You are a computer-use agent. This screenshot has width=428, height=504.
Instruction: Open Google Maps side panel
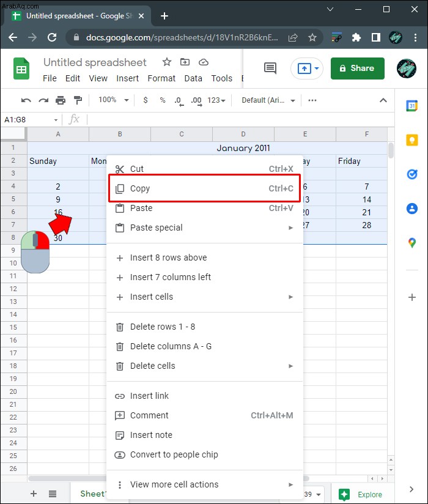coord(412,243)
